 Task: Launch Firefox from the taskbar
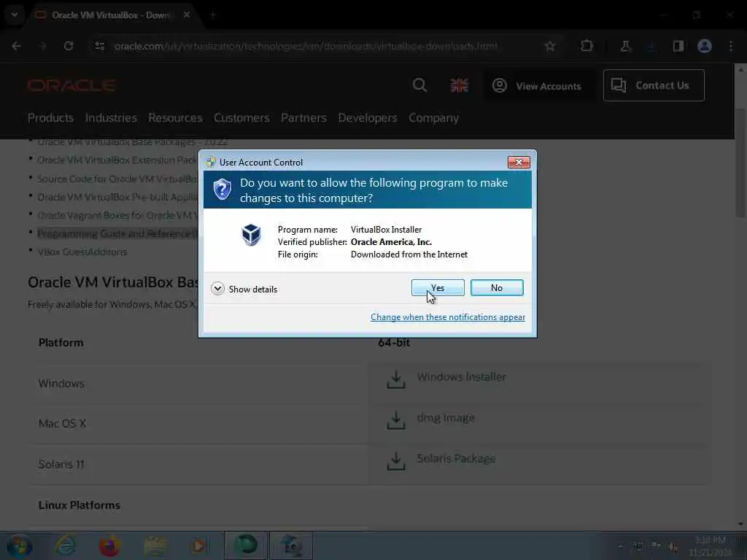pos(109,545)
